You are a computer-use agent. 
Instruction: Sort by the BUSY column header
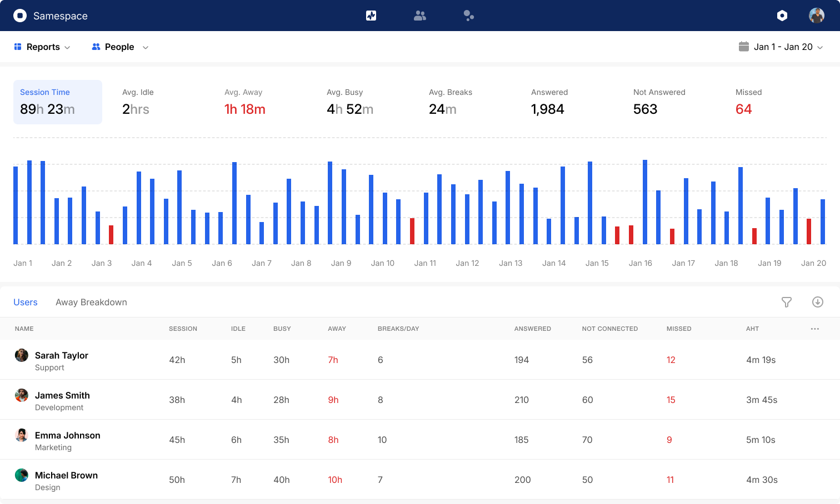[x=282, y=329]
